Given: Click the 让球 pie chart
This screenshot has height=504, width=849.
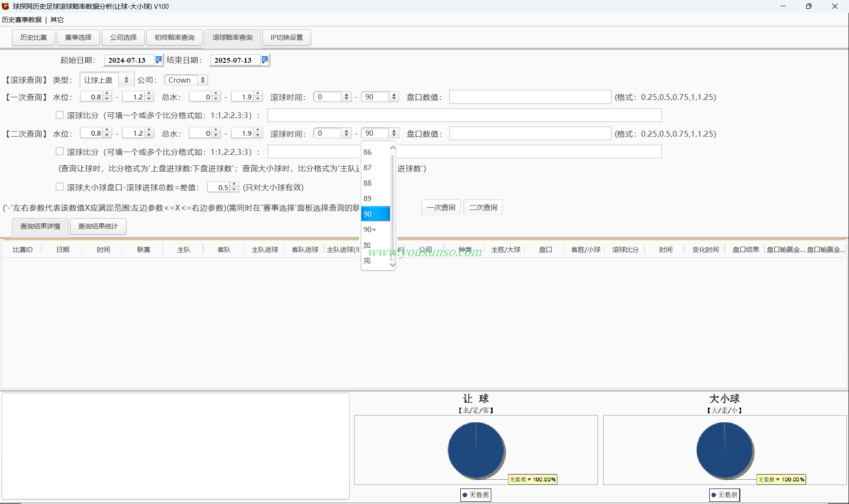Looking at the screenshot, I should coord(476,450).
